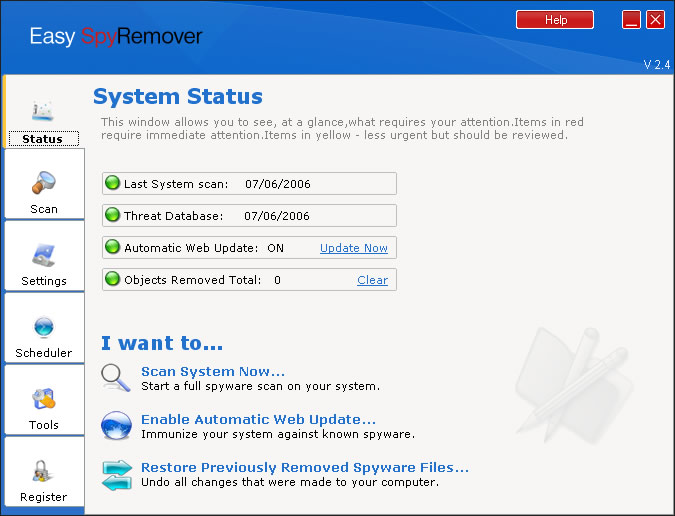
Task: Click green status light for Threat Database
Action: pos(112,214)
